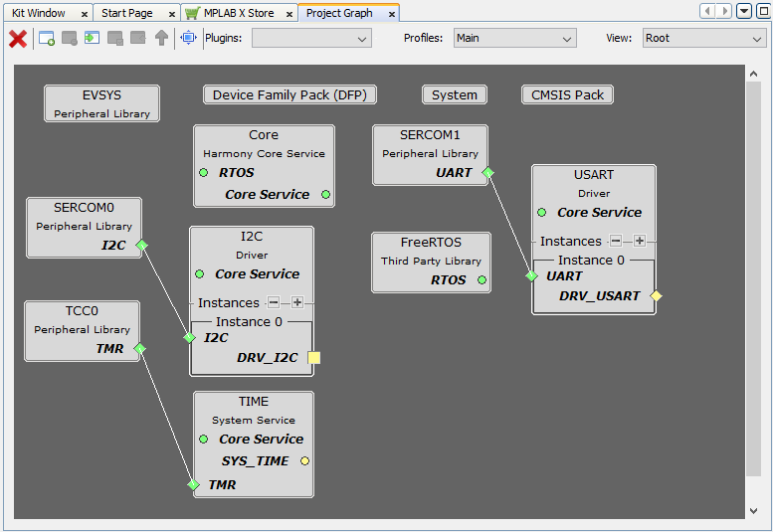Screen dimensions: 773x532
Task: Select the CMSIS Pack component
Action: click(x=567, y=95)
